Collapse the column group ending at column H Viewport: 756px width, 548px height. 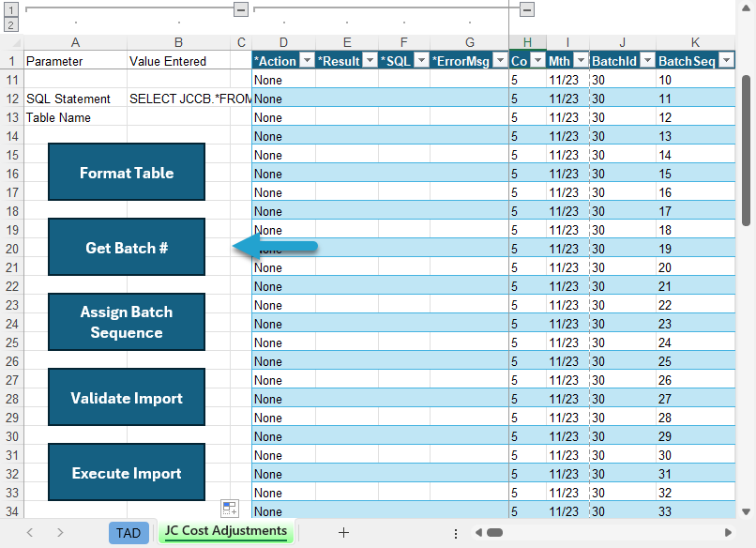tap(527, 9)
